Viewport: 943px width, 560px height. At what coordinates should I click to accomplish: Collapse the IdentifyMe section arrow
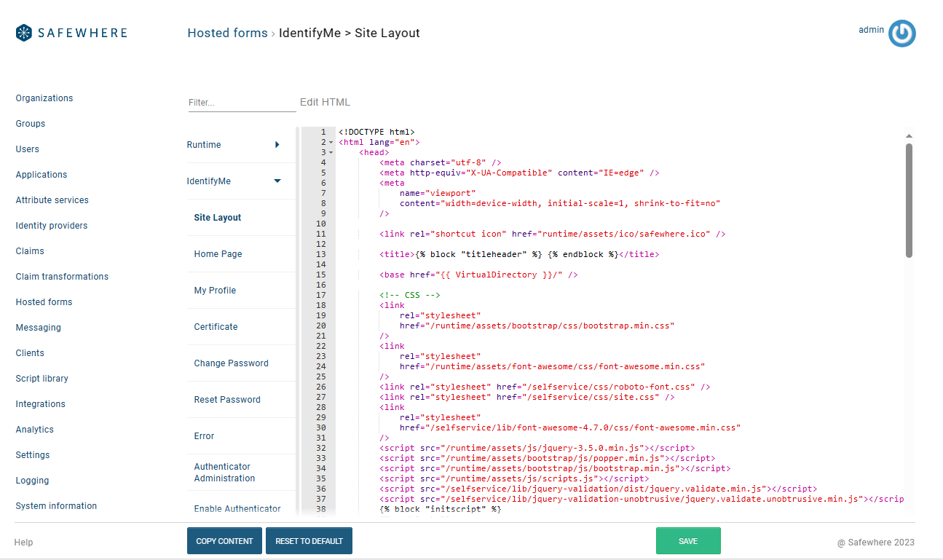pos(277,181)
